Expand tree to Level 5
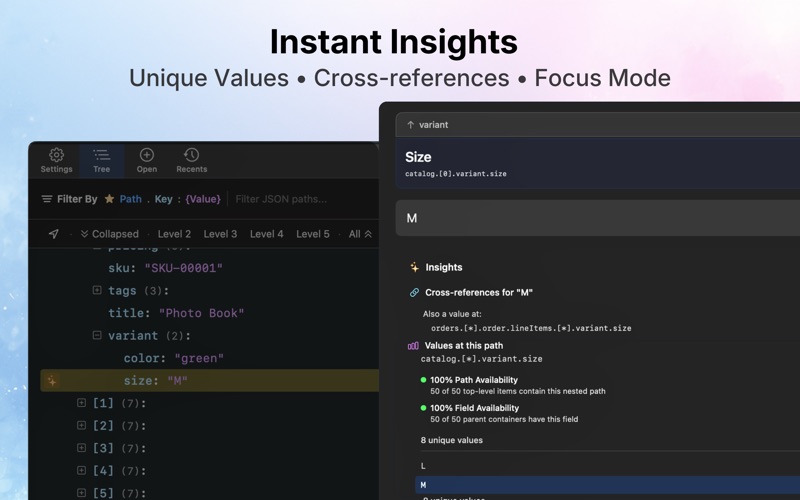 pyautogui.click(x=313, y=234)
